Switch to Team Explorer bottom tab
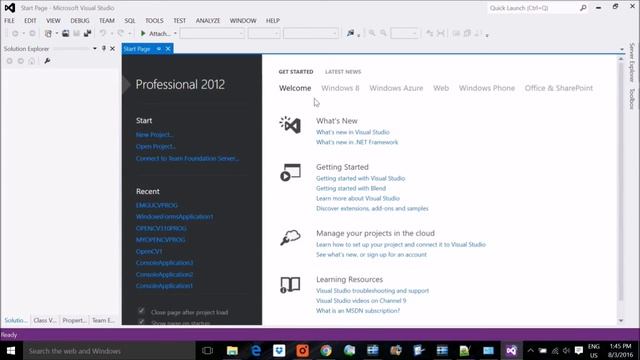Viewport: 640px width, 360px height. click(103, 320)
